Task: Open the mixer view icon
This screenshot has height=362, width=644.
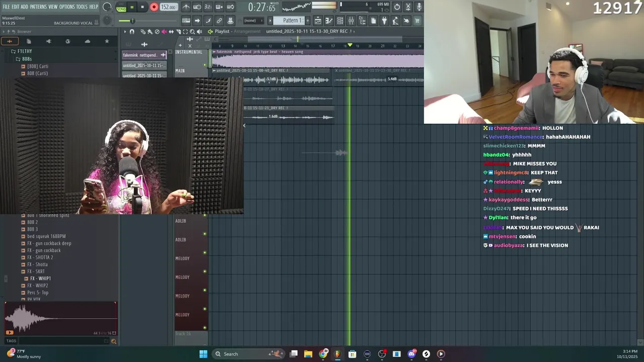Action: tap(351, 21)
